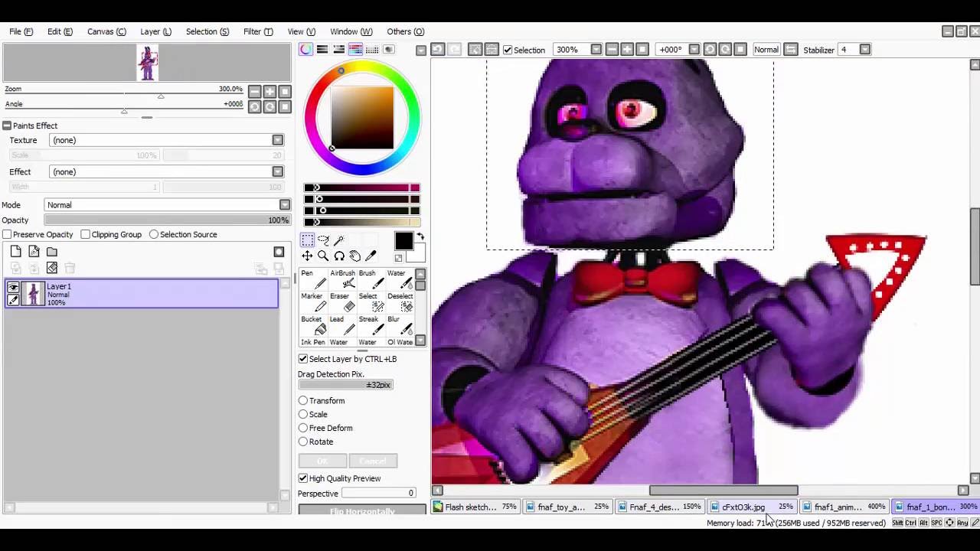
Task: Choose the Blur tool
Action: point(400,325)
